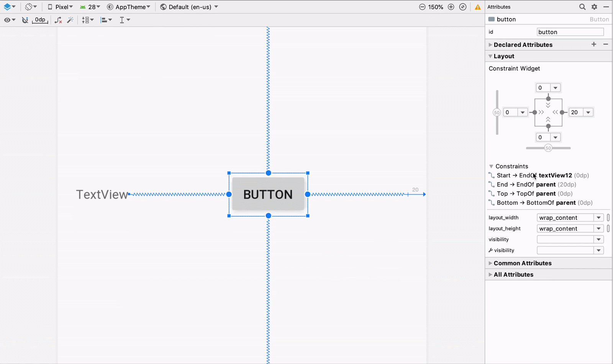613x364 pixels.
Task: Open the API 28 version dropdown
Action: (90, 7)
